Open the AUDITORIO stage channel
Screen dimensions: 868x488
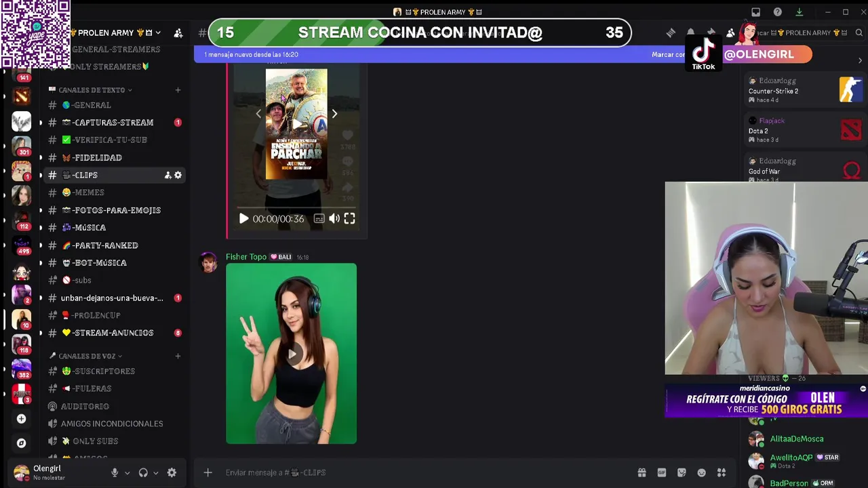click(x=114, y=406)
